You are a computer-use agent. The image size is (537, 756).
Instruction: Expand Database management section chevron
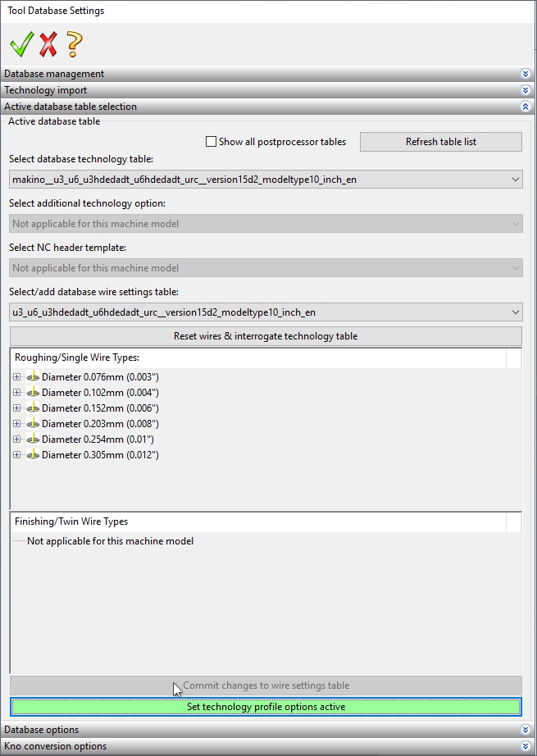pyautogui.click(x=526, y=74)
